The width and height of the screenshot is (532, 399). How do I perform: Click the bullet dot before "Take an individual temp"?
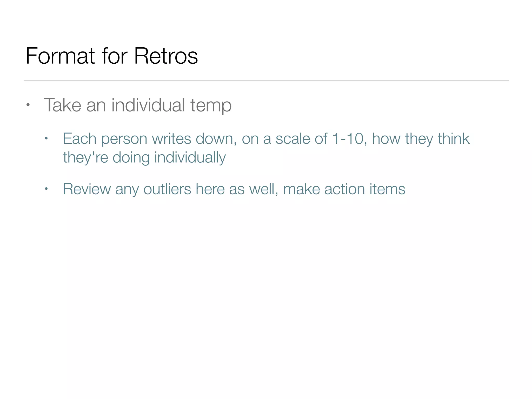coord(28,105)
